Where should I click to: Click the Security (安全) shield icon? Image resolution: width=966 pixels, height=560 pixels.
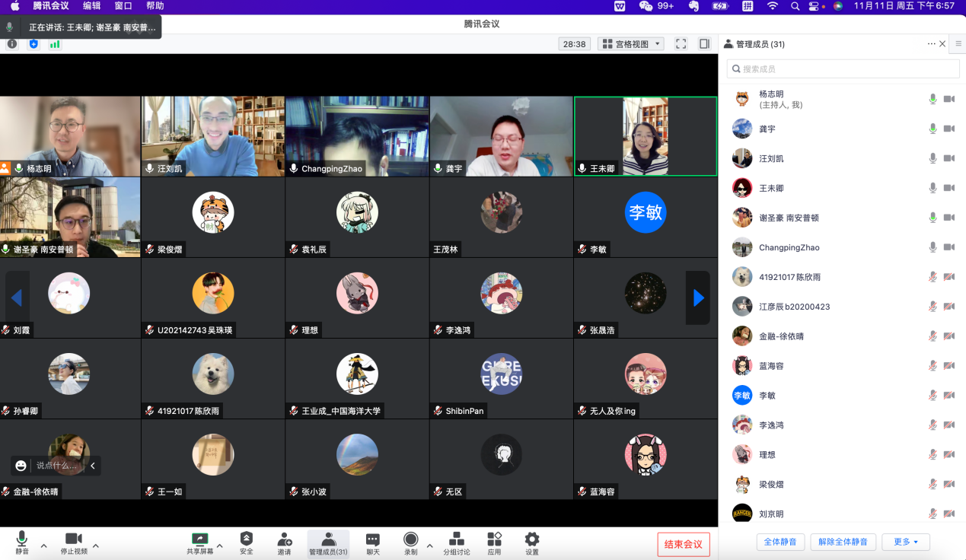pyautogui.click(x=246, y=542)
